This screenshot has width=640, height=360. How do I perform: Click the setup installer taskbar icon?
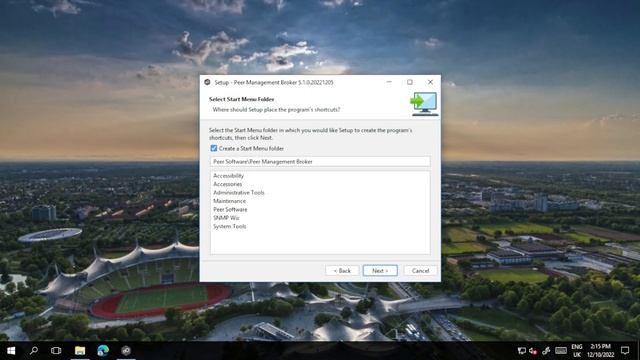[126, 351]
